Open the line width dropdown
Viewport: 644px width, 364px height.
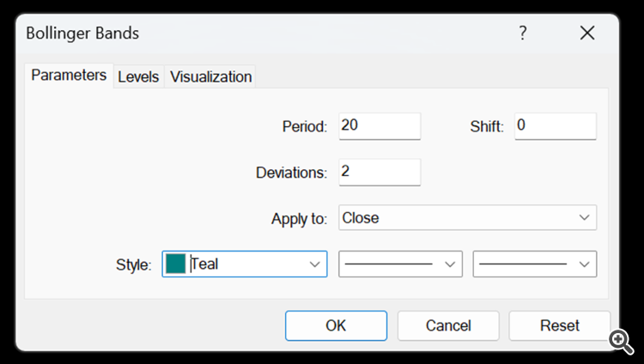pos(534,264)
